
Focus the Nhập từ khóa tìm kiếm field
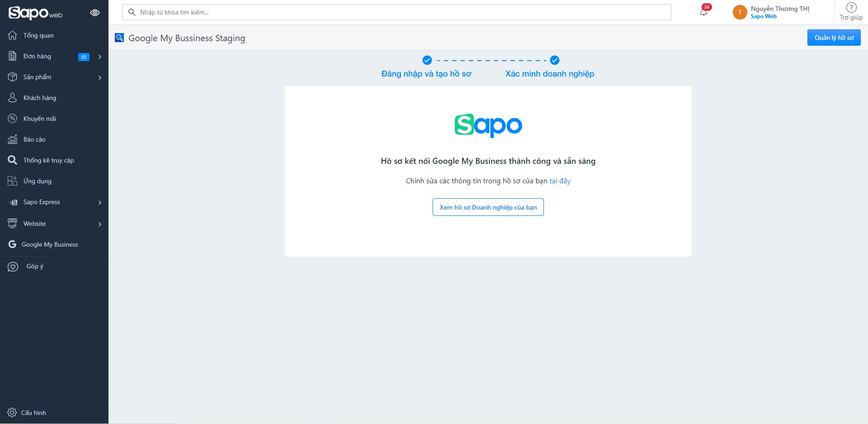pyautogui.click(x=396, y=12)
